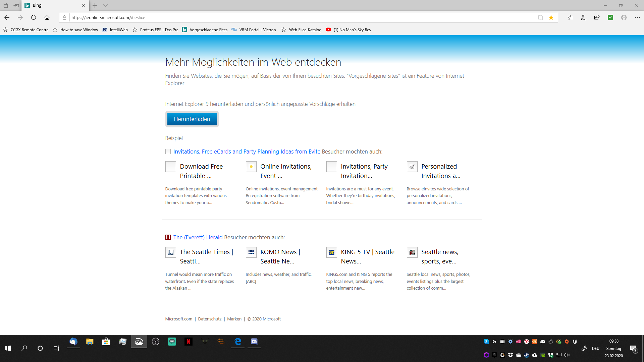Open Personalized Invitations suggestion
The height and width of the screenshot is (362, 644).
pos(441,171)
